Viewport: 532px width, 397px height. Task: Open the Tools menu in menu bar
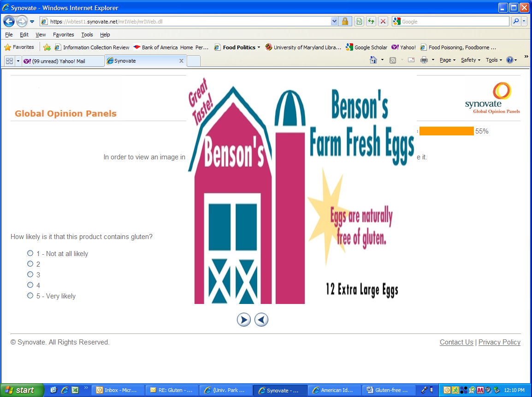click(x=87, y=35)
